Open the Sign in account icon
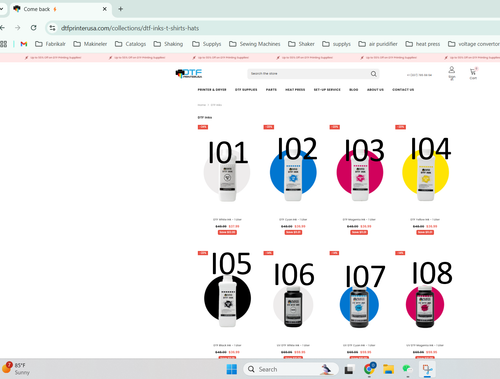 coord(452,73)
